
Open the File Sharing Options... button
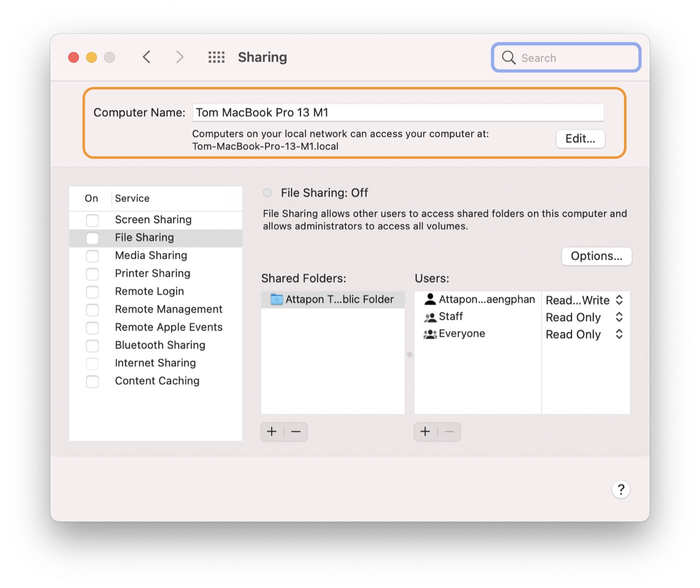point(596,256)
